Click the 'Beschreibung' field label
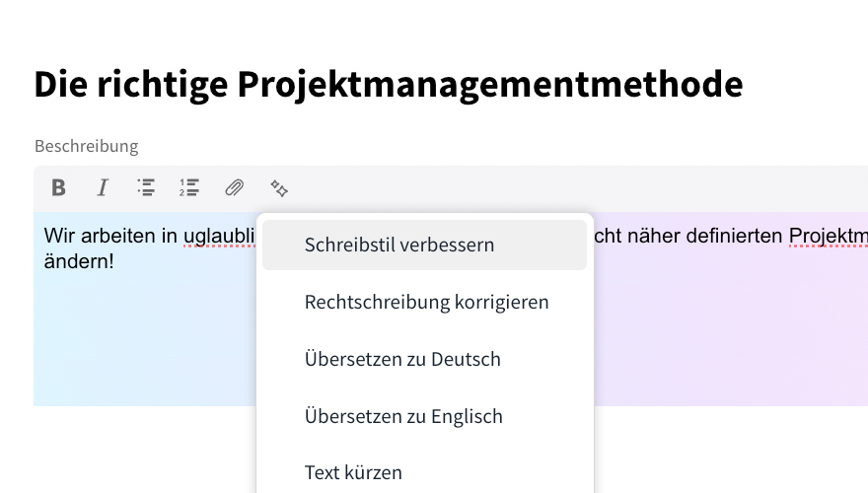 (x=86, y=146)
